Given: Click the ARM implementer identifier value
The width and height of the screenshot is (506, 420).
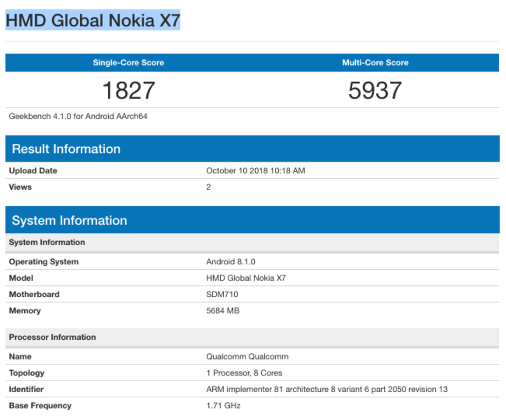Looking at the screenshot, I should point(327,389).
